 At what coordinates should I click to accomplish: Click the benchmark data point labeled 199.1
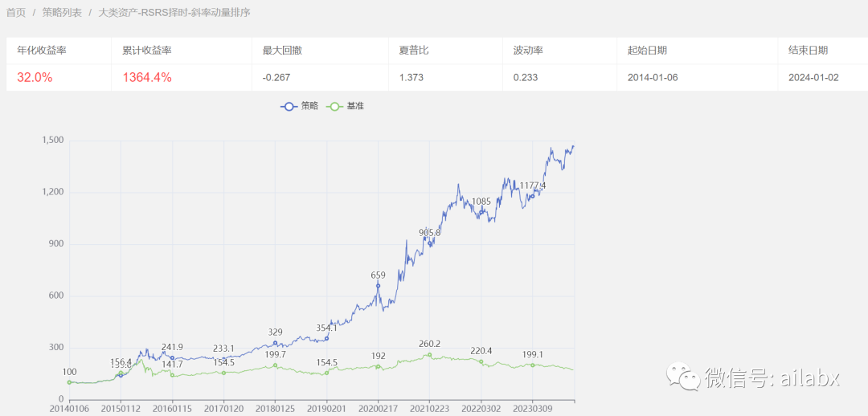pos(533,365)
